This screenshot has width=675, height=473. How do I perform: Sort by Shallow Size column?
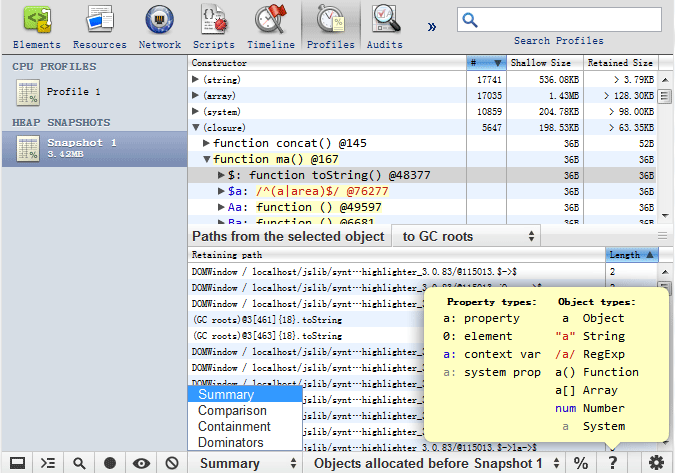tap(545, 63)
